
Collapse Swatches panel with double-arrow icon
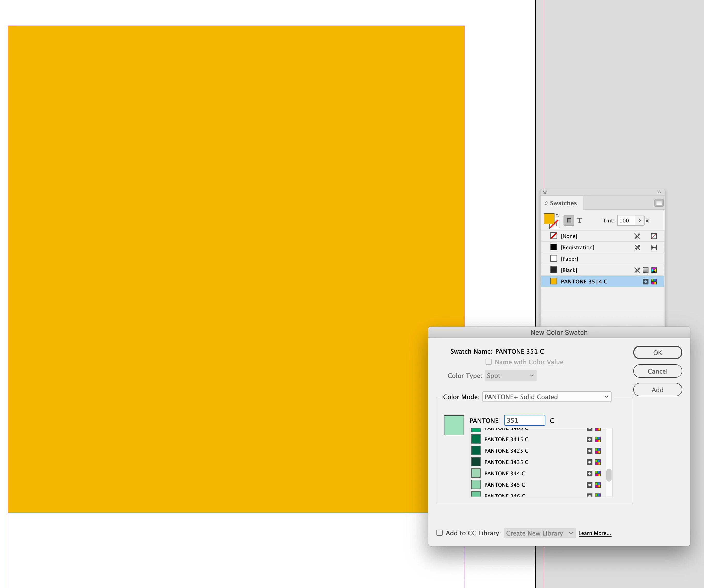click(x=659, y=192)
